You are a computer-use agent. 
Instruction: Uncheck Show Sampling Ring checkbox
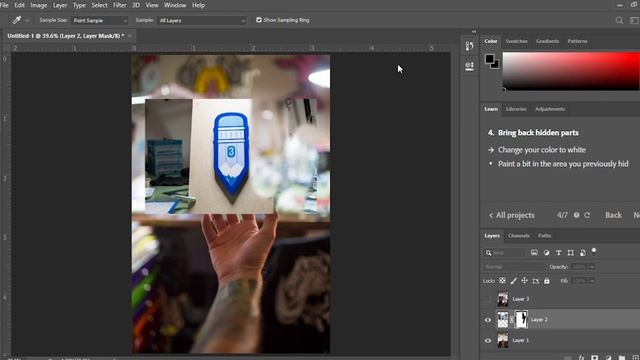click(259, 20)
